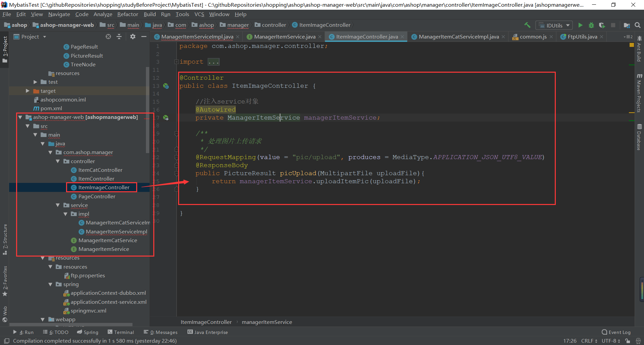Expand the folded import block
This screenshot has height=345, width=644.
click(176, 62)
